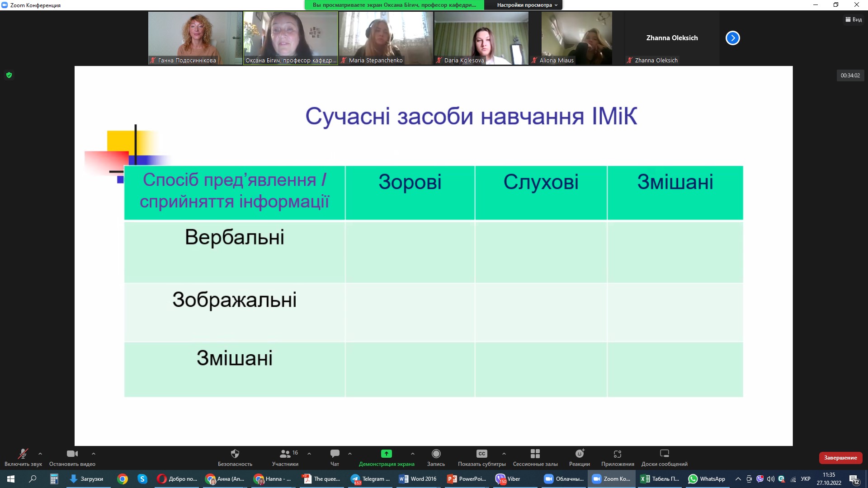Open the Вид view menu
The height and width of the screenshot is (488, 868).
(x=854, y=19)
